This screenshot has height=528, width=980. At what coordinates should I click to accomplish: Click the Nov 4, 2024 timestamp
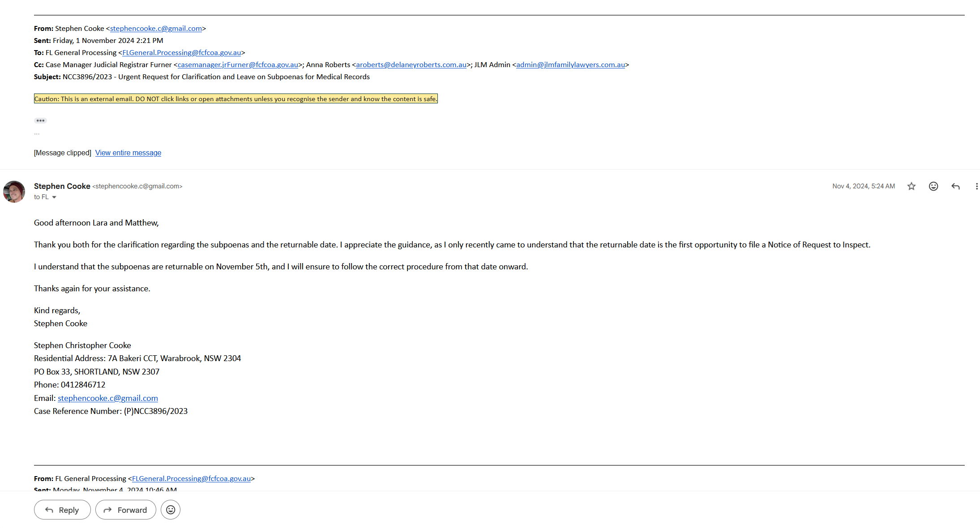coord(863,186)
